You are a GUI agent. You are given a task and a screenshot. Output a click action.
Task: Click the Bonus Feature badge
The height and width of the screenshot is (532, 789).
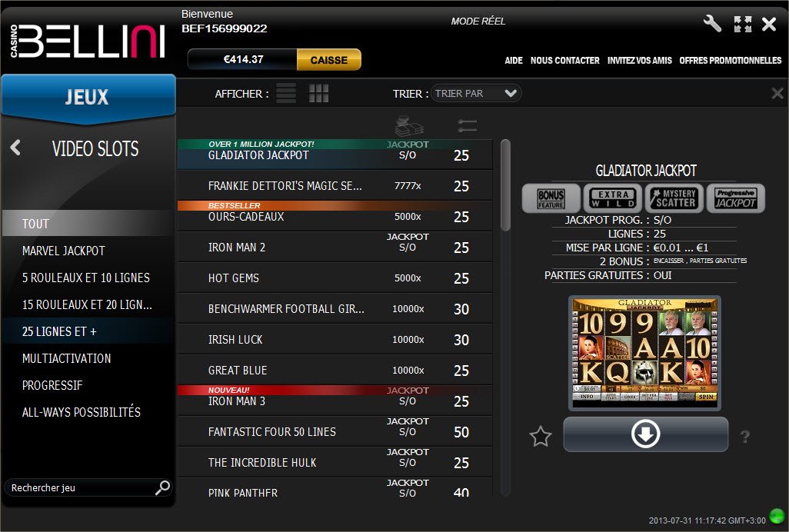(x=551, y=198)
